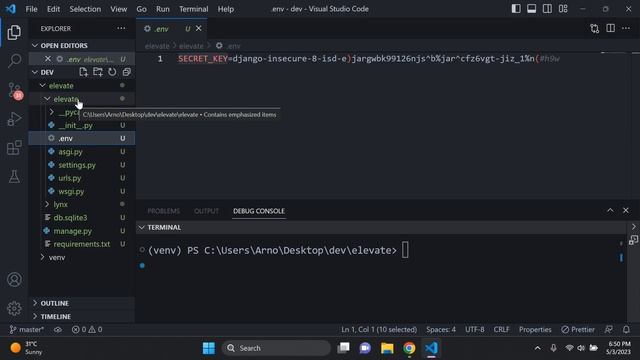Open the Extensions view
Image resolution: width=640 pixels, height=360 pixels.
[14, 148]
